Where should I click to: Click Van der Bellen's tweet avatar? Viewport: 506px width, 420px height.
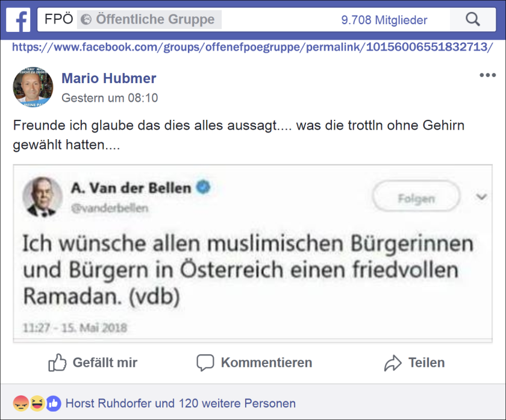coord(42,196)
